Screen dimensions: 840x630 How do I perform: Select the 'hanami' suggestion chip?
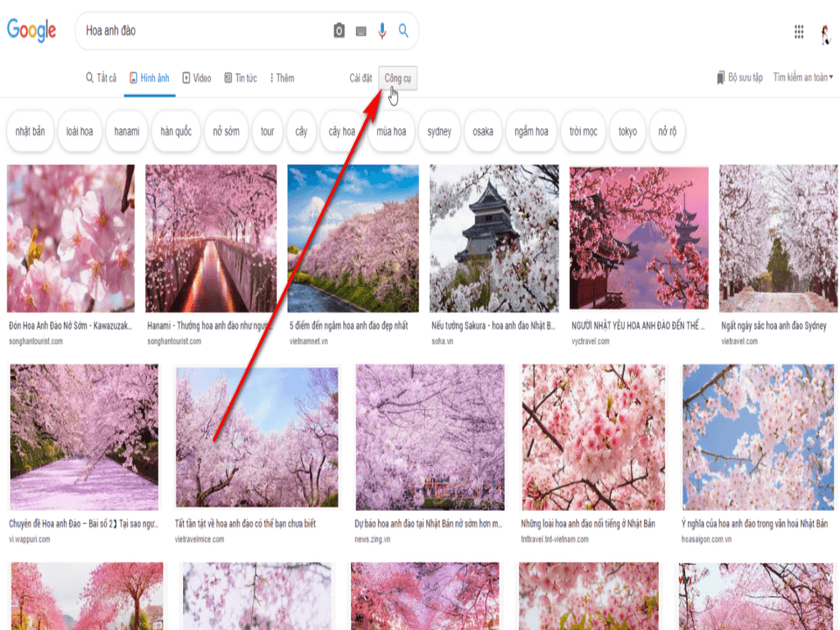pos(126,131)
